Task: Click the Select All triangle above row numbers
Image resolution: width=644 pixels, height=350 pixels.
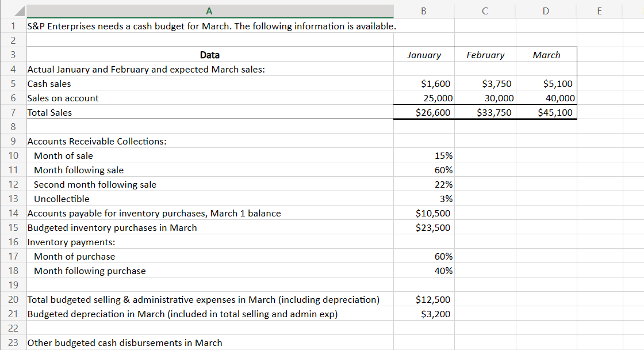Action: click(18, 10)
